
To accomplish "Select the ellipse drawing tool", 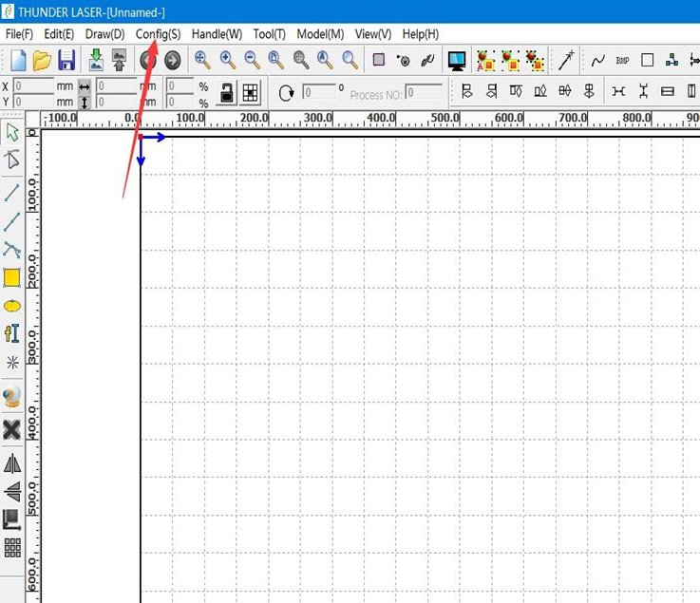I will click(x=11, y=306).
